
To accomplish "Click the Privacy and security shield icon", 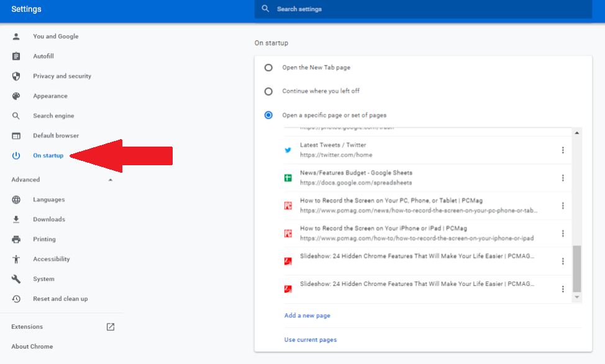I will (x=16, y=76).
